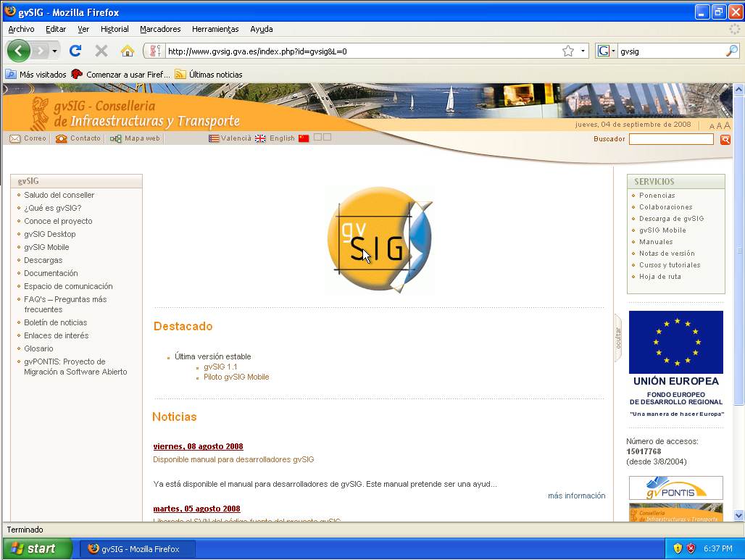
Task: Go to the Firefox home page icon
Action: coord(128,51)
